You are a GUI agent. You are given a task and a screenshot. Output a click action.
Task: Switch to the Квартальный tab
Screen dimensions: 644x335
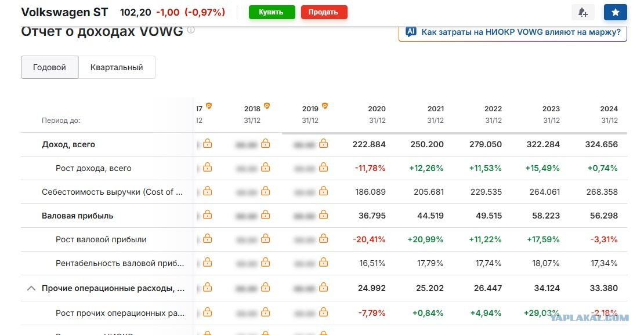117,67
